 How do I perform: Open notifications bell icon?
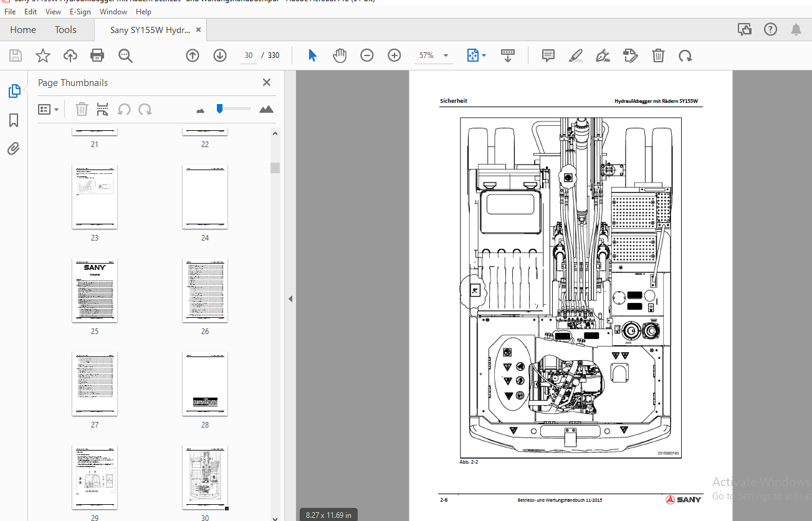coord(796,29)
